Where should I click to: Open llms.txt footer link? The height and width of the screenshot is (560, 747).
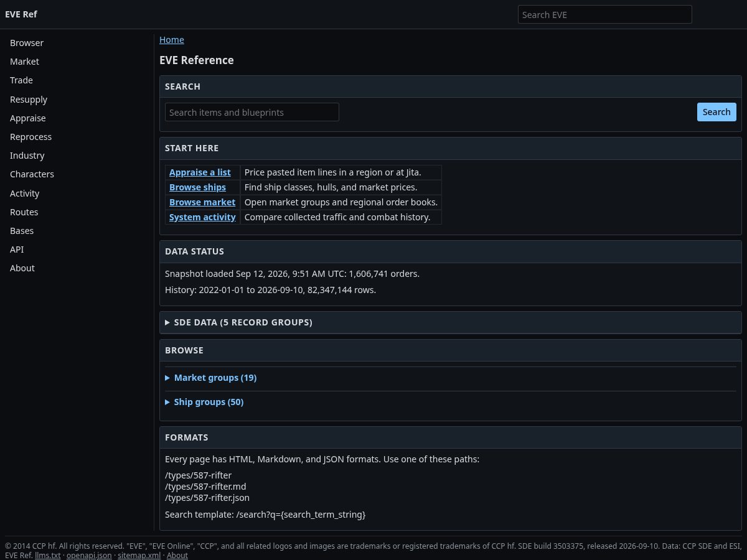tap(48, 555)
